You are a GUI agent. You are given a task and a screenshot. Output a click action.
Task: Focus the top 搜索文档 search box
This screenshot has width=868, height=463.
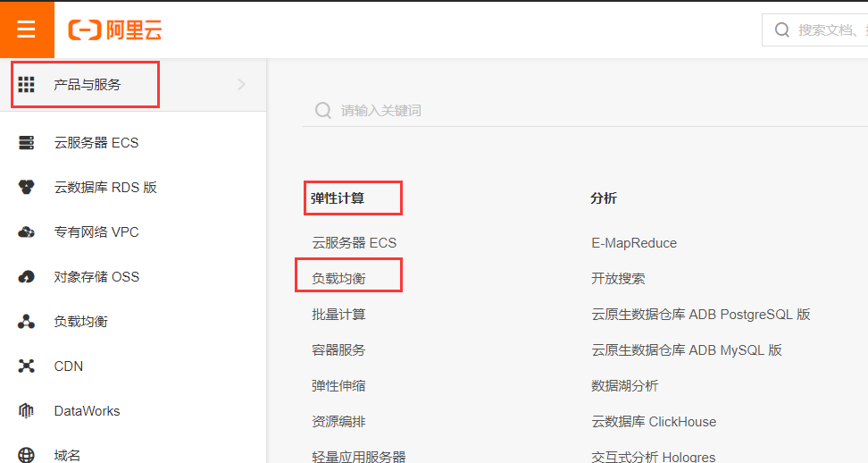[814, 29]
